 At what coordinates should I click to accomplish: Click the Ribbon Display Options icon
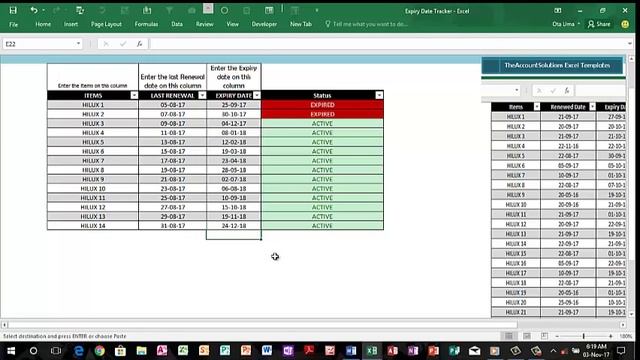click(558, 11)
